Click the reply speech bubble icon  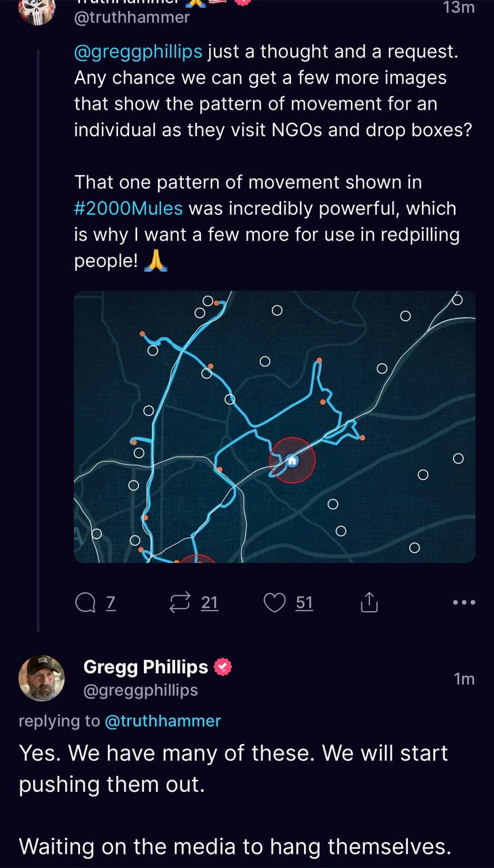[x=85, y=603]
